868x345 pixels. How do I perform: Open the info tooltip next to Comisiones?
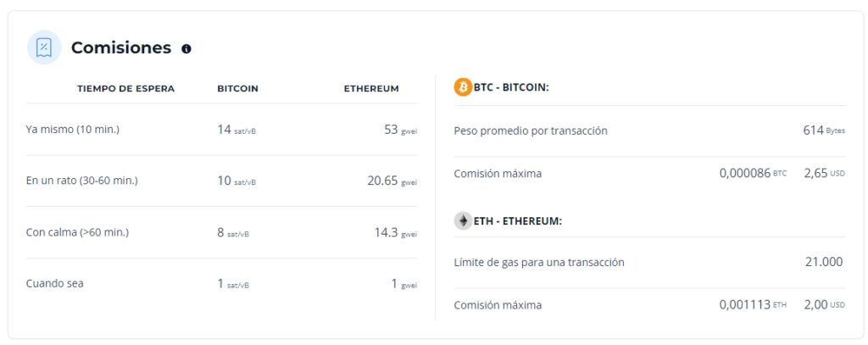click(x=186, y=48)
